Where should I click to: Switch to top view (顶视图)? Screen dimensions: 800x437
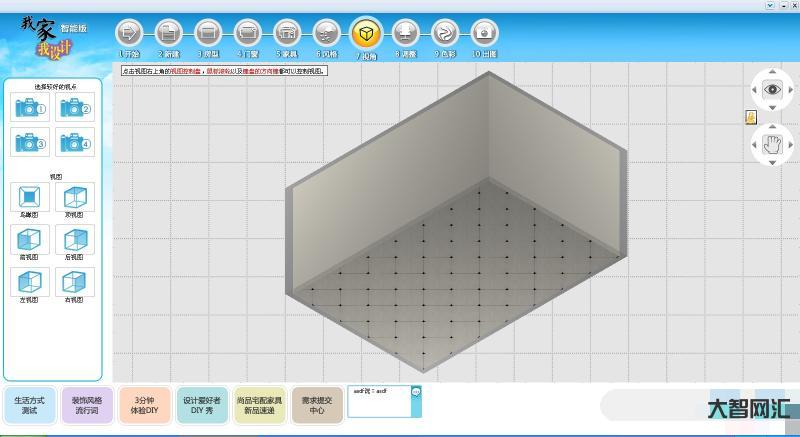point(76,196)
